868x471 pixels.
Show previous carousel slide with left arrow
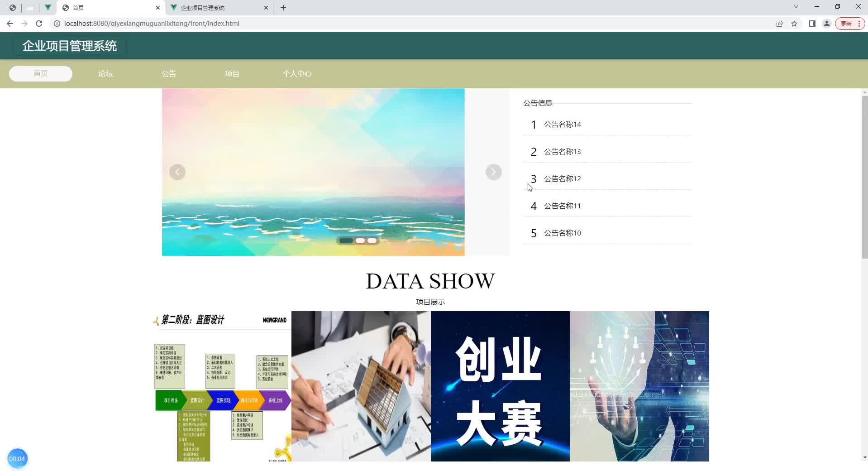pos(177,172)
